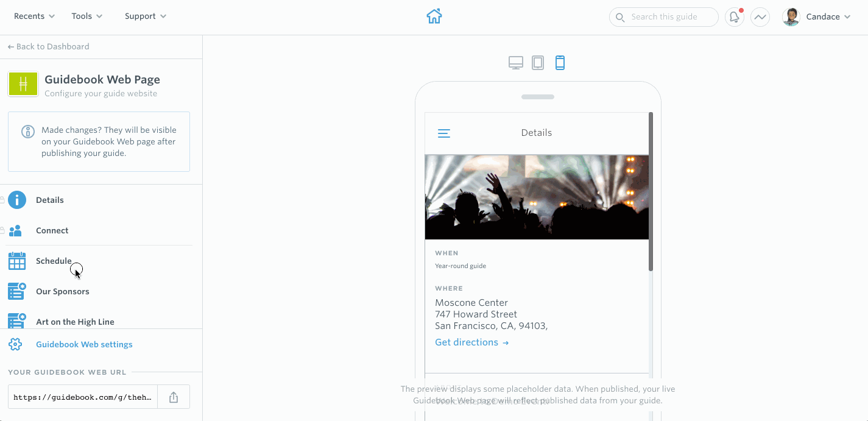Switch preview to desktop view
Screen dimensions: 868x421
516,62
